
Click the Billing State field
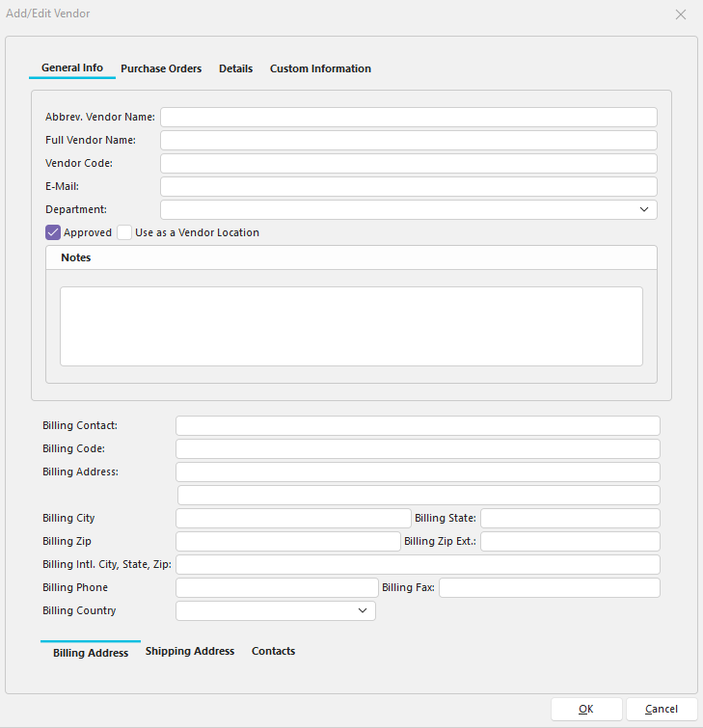click(x=570, y=518)
